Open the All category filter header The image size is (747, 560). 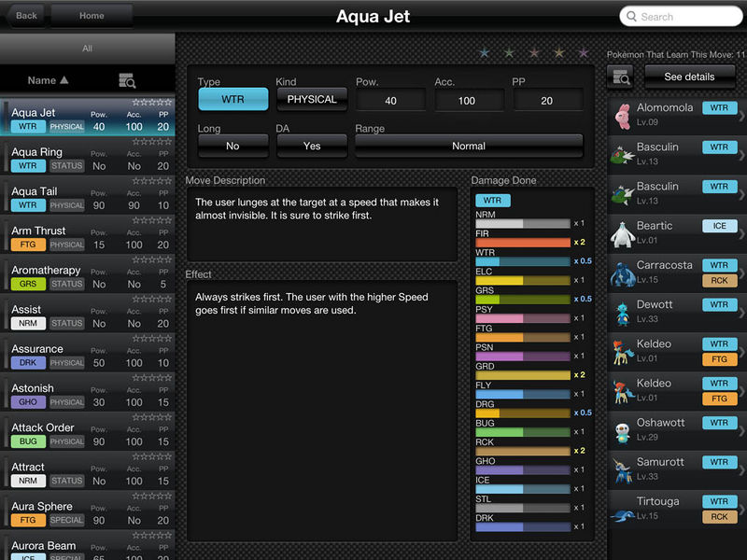[x=87, y=49]
